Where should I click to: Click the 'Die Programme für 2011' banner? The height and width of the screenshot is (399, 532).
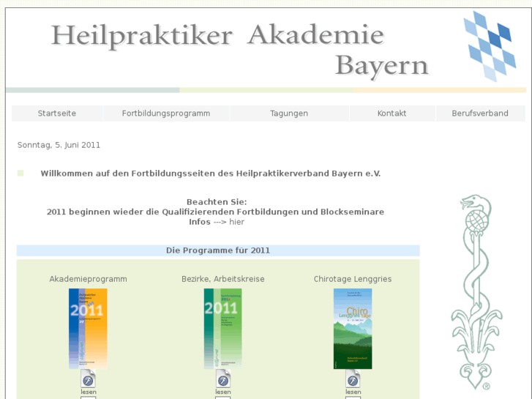[218, 250]
